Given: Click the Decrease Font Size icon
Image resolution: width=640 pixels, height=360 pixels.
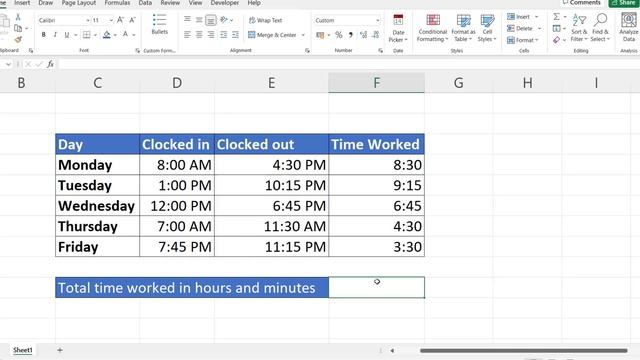Looking at the screenshot, I should 132,20.
